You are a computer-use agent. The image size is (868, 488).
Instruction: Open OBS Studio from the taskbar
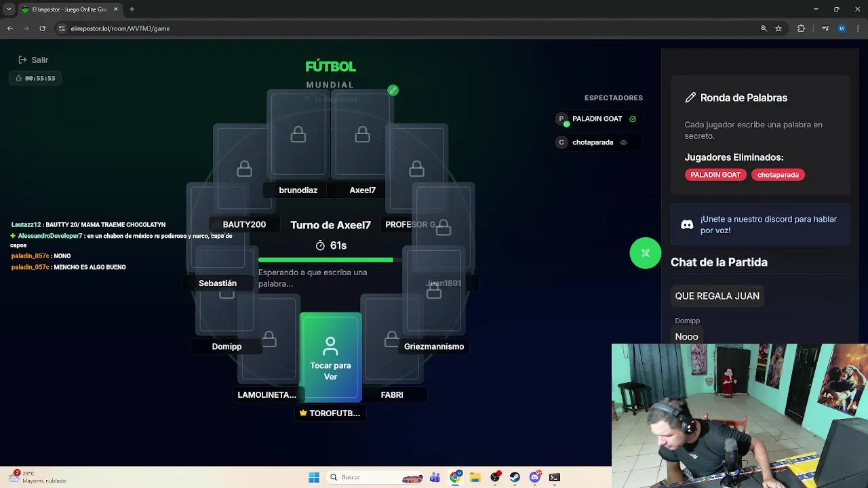[x=495, y=477]
